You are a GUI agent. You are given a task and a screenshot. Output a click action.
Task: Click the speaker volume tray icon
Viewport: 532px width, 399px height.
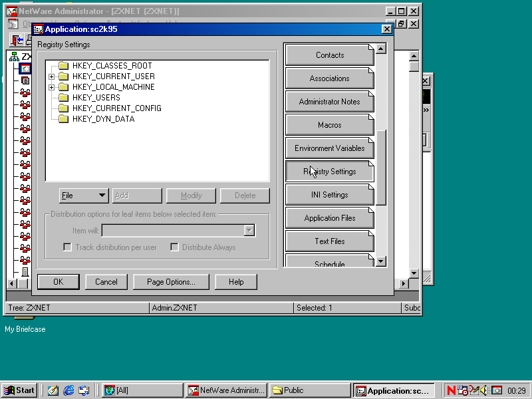click(x=484, y=390)
